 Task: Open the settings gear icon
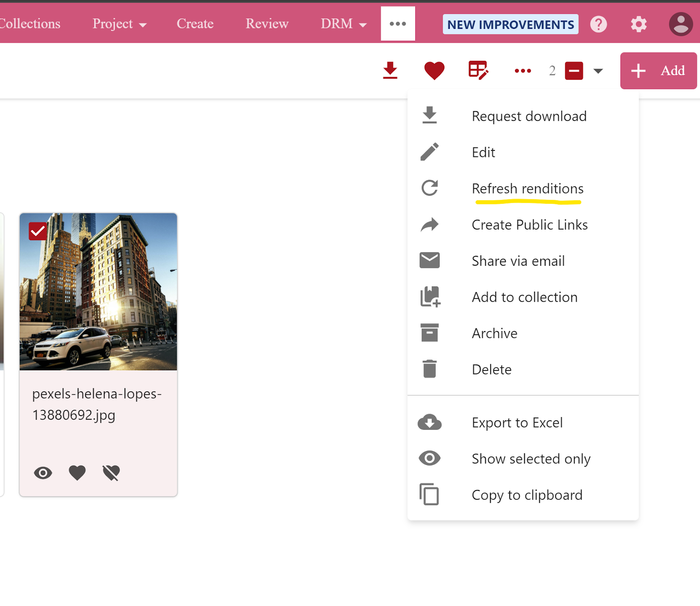tap(638, 24)
